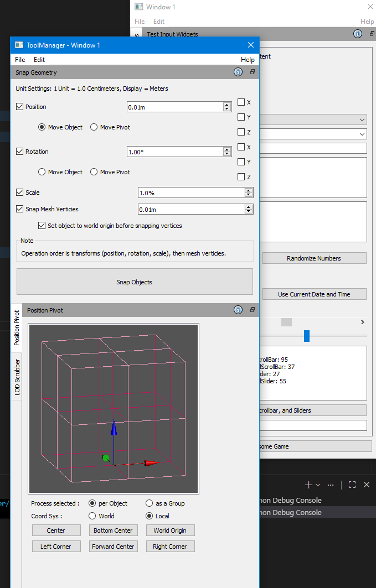The width and height of the screenshot is (376, 588).
Task: Float the Snap Geometry panel
Action: click(253, 72)
